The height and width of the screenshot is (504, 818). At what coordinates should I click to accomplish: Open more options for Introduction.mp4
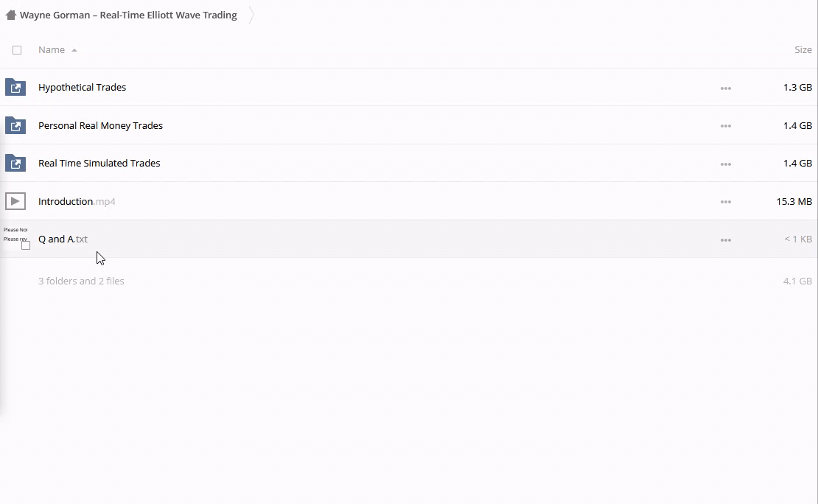(x=725, y=202)
